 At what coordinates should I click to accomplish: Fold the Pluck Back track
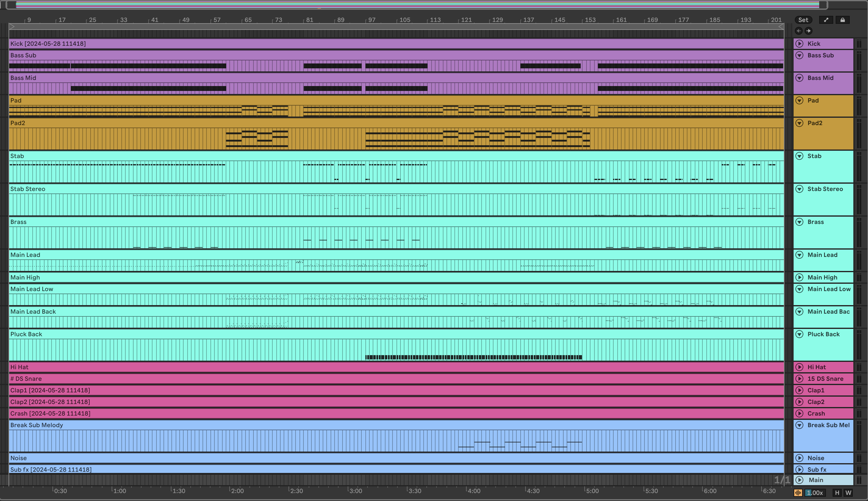tap(800, 334)
